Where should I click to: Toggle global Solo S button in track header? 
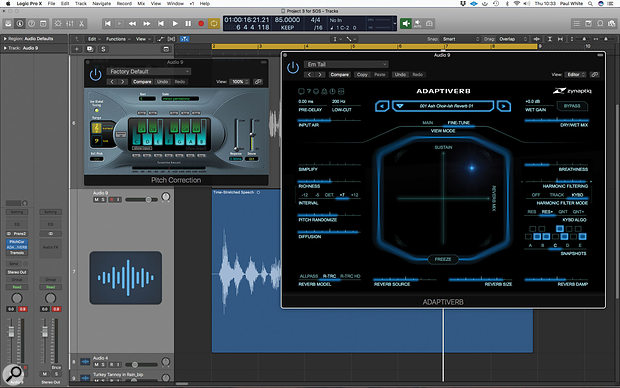coord(103,49)
